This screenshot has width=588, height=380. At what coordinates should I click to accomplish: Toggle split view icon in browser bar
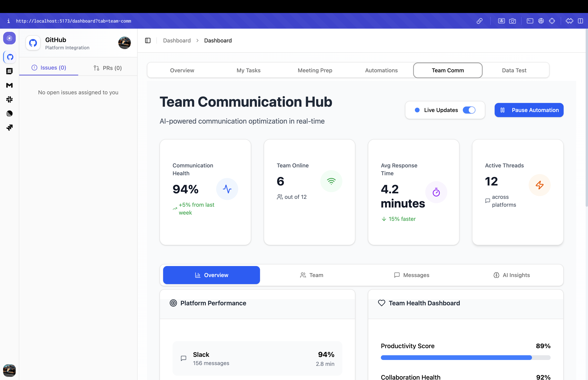[x=580, y=21]
